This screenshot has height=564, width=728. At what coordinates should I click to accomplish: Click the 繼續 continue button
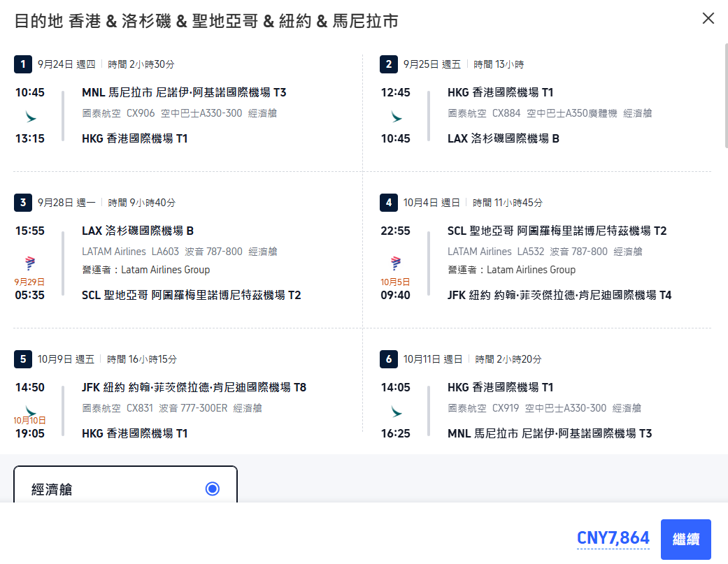(x=686, y=539)
